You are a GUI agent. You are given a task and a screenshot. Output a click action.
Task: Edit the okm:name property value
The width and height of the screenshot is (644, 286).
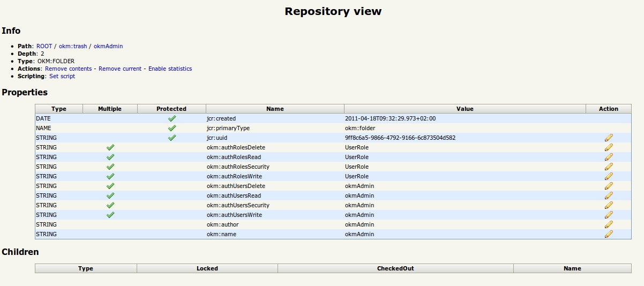click(608, 234)
